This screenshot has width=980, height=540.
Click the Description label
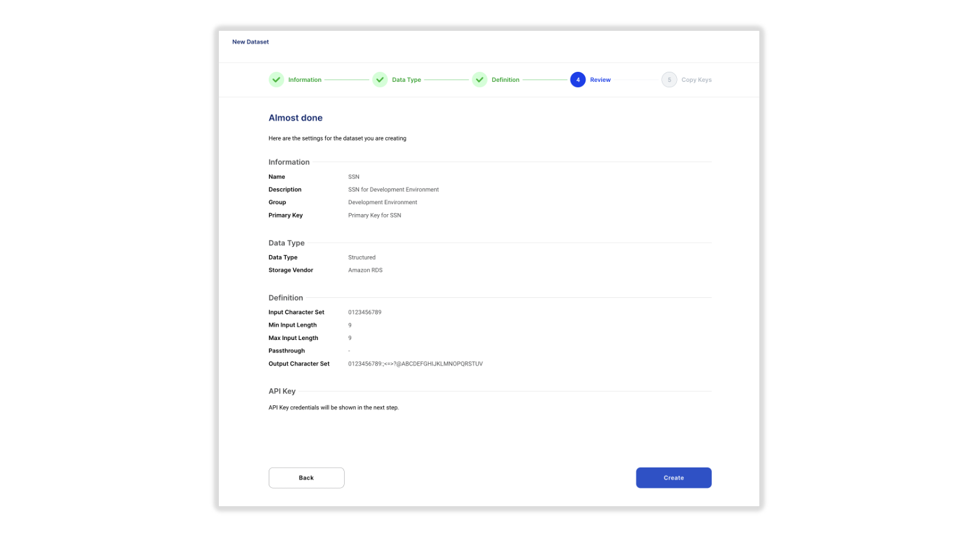[285, 190]
